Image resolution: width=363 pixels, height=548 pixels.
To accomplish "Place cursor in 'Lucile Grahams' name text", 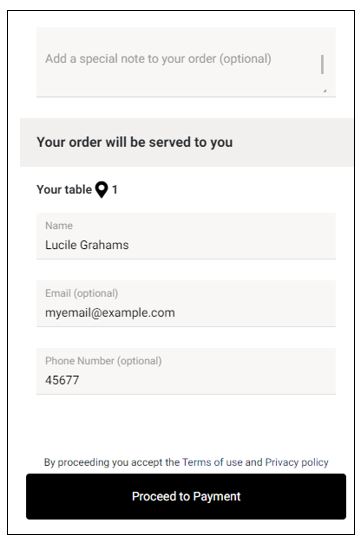I will (87, 245).
